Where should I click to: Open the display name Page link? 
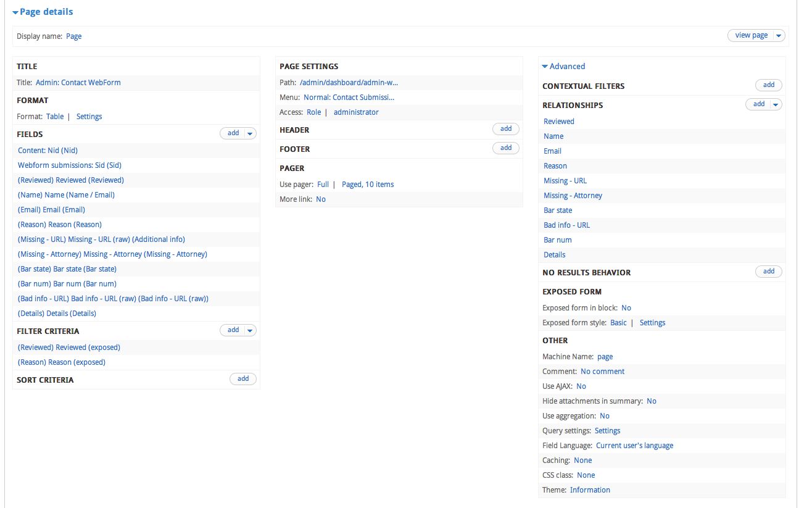coord(73,36)
